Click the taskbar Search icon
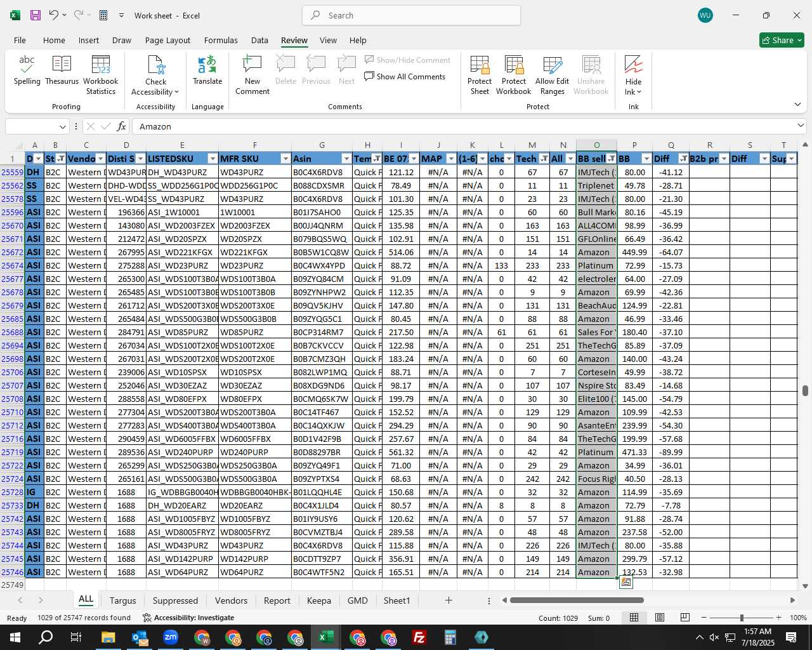Viewport: 812px width, 650px height. click(46, 637)
